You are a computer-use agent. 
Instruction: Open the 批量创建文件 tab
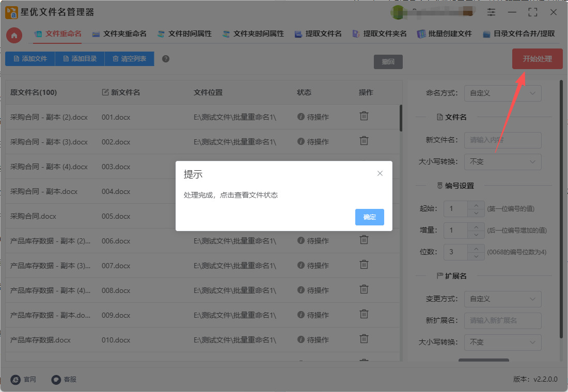(x=445, y=34)
